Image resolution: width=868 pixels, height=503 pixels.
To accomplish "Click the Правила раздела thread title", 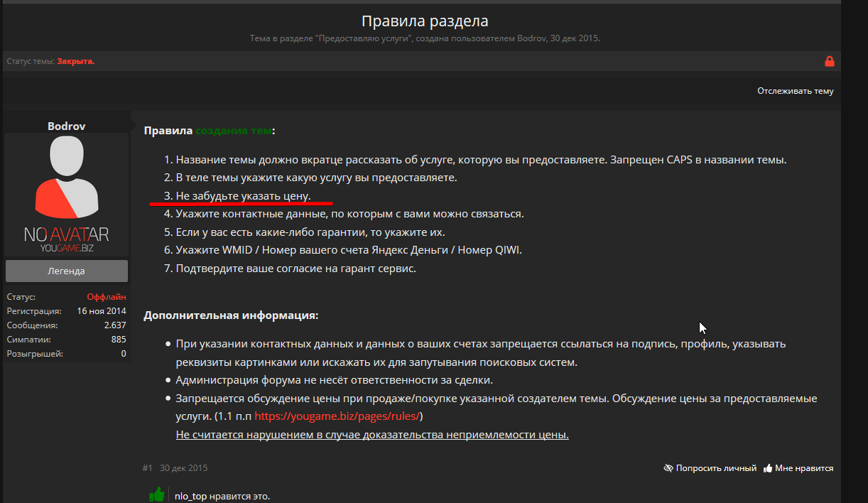I will pyautogui.click(x=425, y=21).
